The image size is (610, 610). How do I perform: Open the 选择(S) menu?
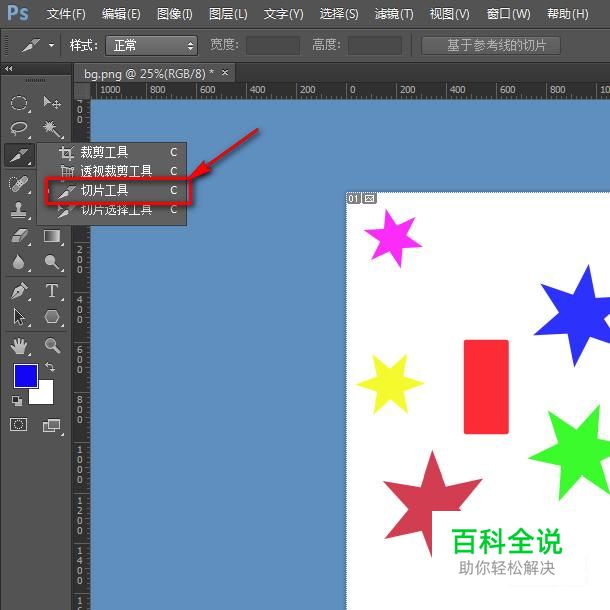[x=339, y=14]
